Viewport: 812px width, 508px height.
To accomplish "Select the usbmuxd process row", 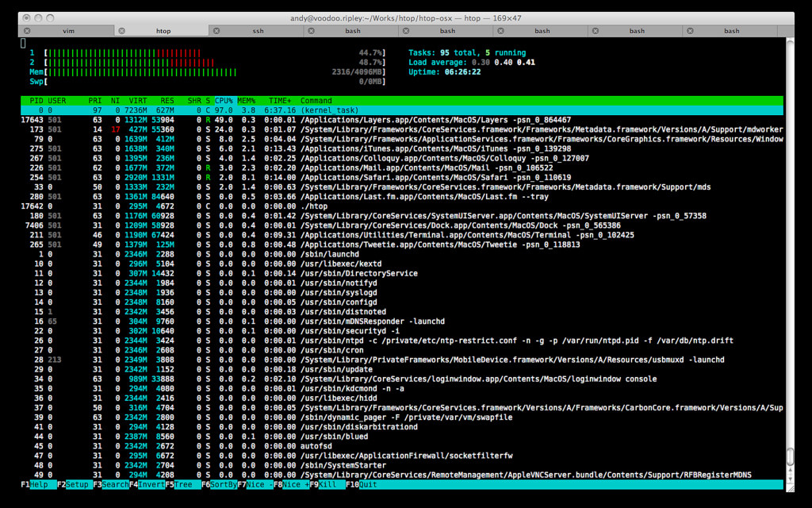I will click(x=402, y=360).
